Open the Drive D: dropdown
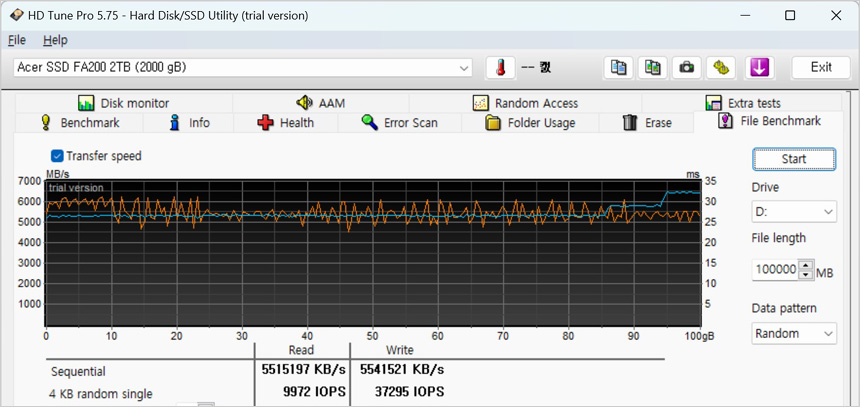Image resolution: width=860 pixels, height=407 pixels. (794, 212)
